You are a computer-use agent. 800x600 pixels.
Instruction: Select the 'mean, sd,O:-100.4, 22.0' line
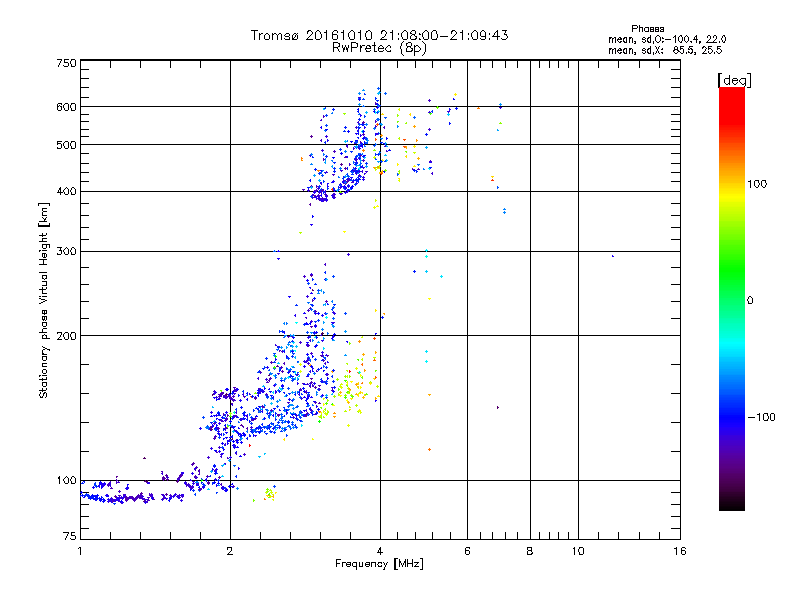coord(667,40)
